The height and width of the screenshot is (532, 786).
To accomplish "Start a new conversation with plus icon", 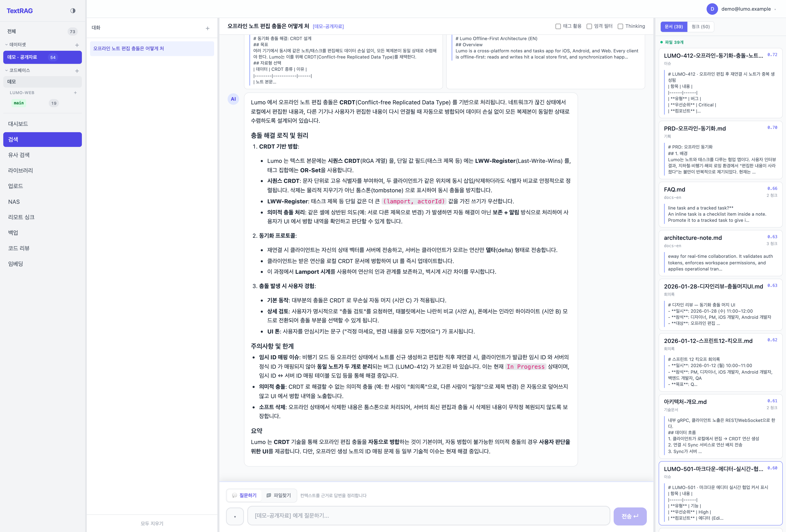I will tap(208, 28).
